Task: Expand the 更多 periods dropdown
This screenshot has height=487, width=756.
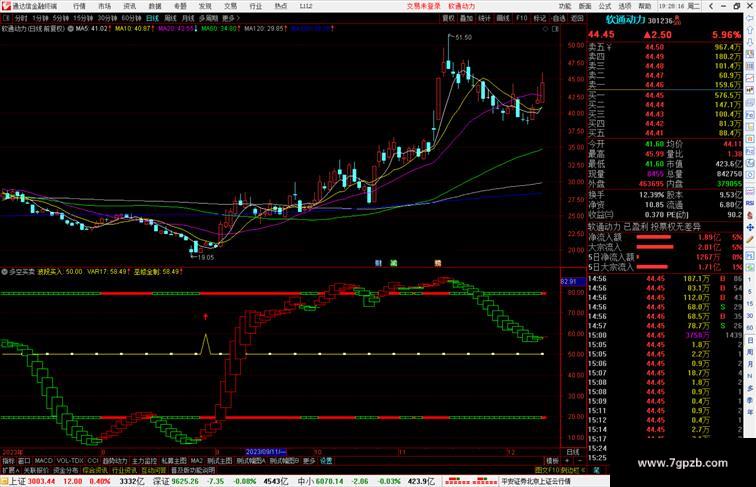Action: [230, 18]
